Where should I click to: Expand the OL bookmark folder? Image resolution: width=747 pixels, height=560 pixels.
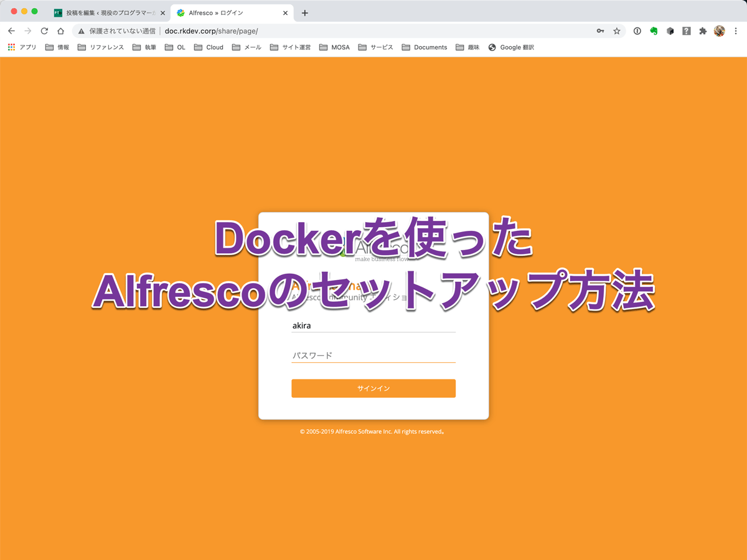coord(175,47)
